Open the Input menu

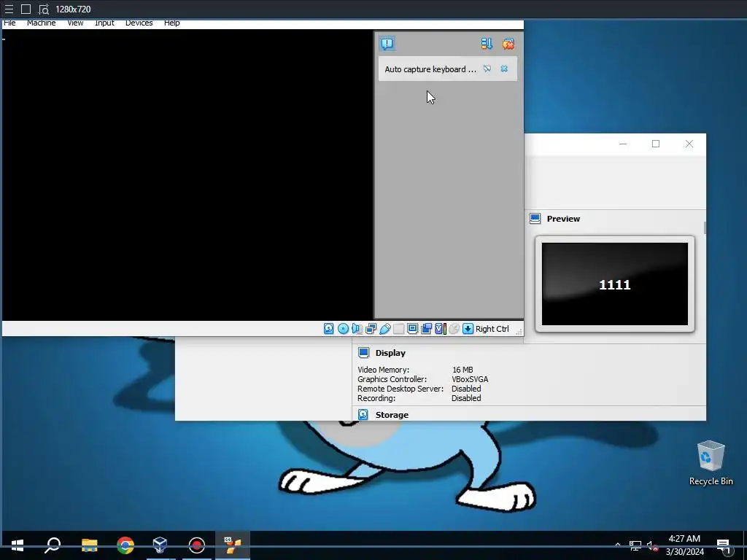[x=104, y=23]
